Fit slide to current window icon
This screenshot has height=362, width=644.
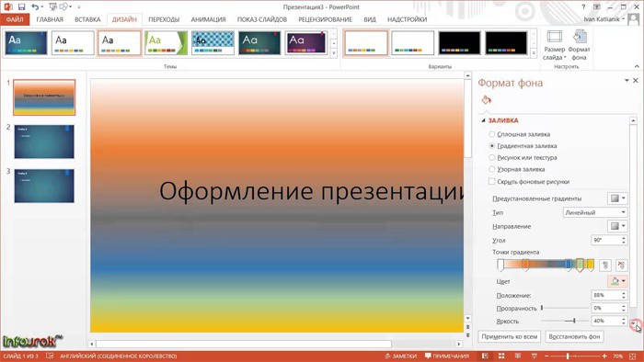coord(633,356)
